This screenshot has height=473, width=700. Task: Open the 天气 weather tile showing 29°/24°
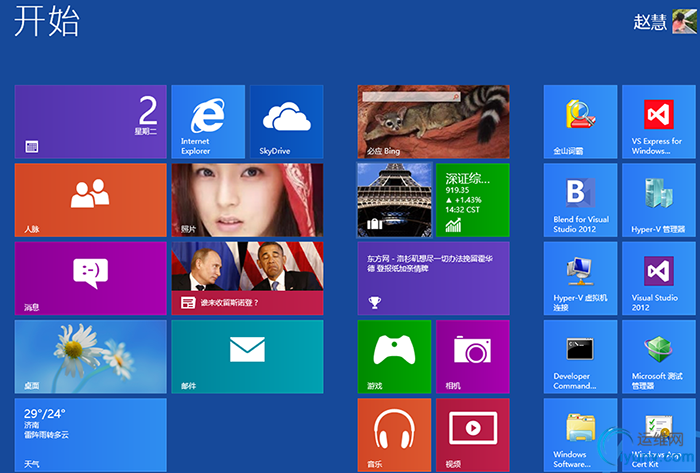90,434
